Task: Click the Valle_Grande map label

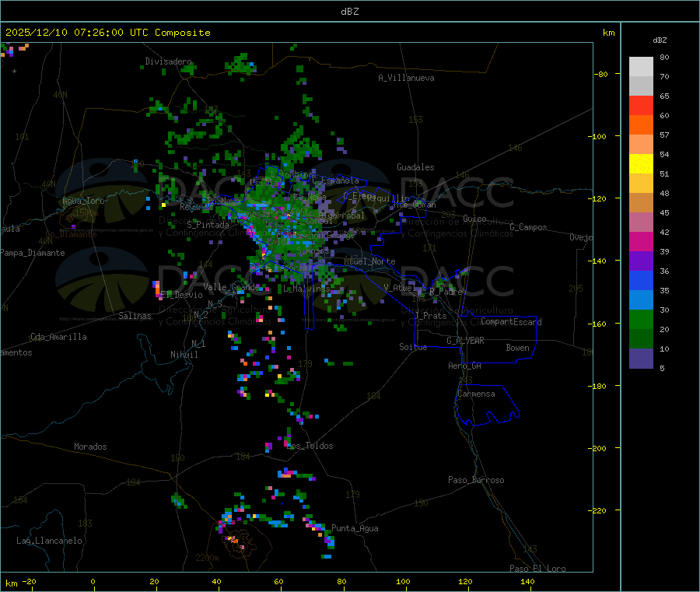Action: pyautogui.click(x=230, y=286)
